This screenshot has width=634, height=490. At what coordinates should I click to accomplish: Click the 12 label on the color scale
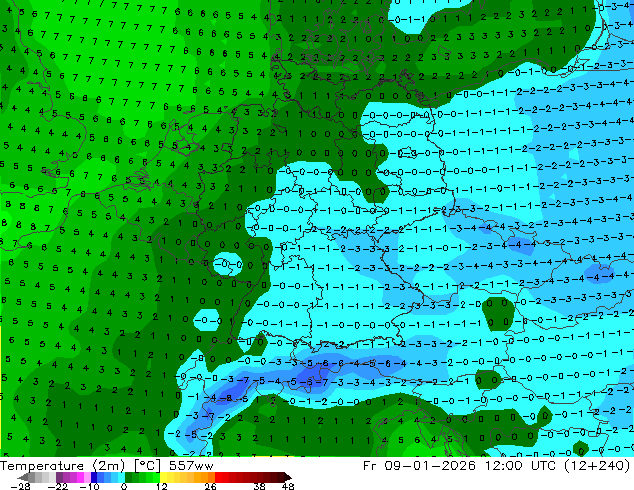(162, 486)
